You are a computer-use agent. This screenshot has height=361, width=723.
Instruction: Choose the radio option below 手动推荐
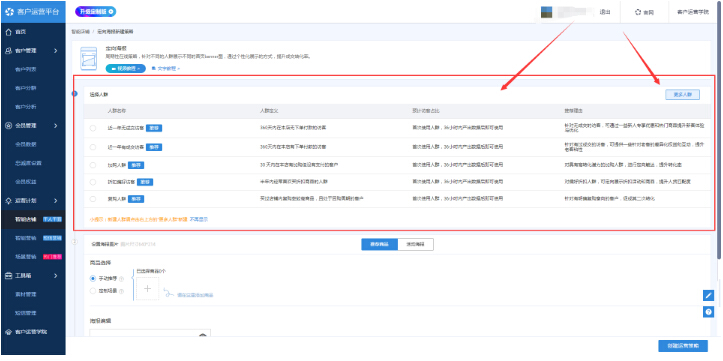point(93,291)
